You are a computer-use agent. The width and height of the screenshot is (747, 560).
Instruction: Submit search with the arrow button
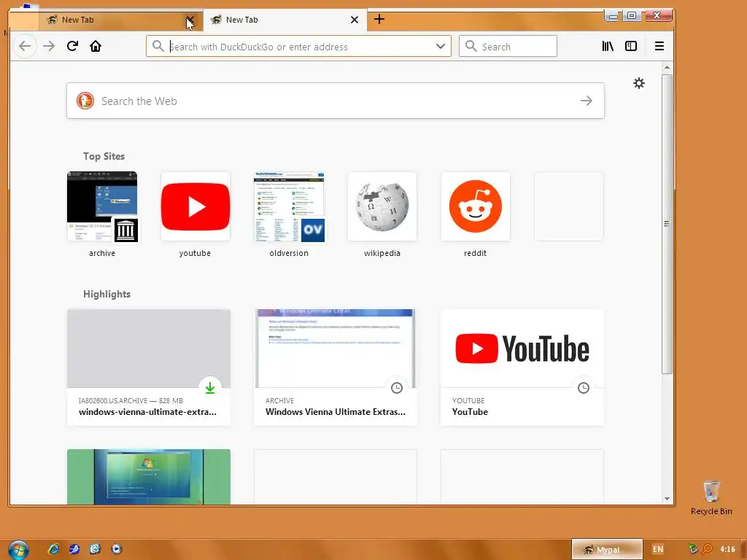tap(587, 101)
